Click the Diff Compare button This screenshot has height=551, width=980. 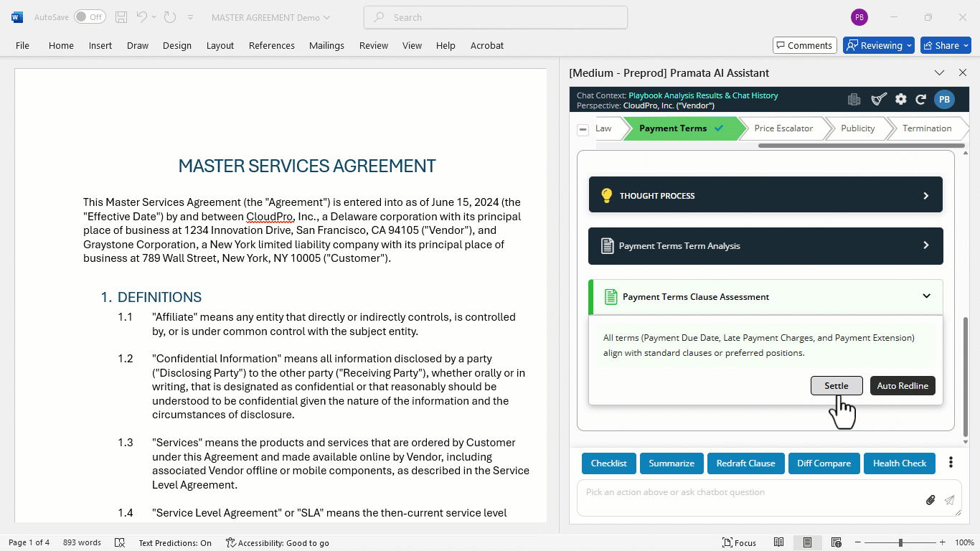[824, 463]
